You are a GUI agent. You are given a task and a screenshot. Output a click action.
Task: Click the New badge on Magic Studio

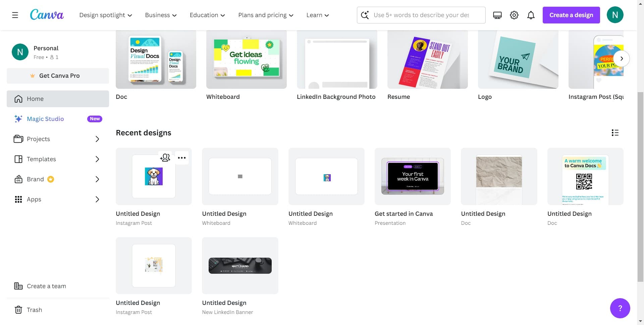point(95,119)
